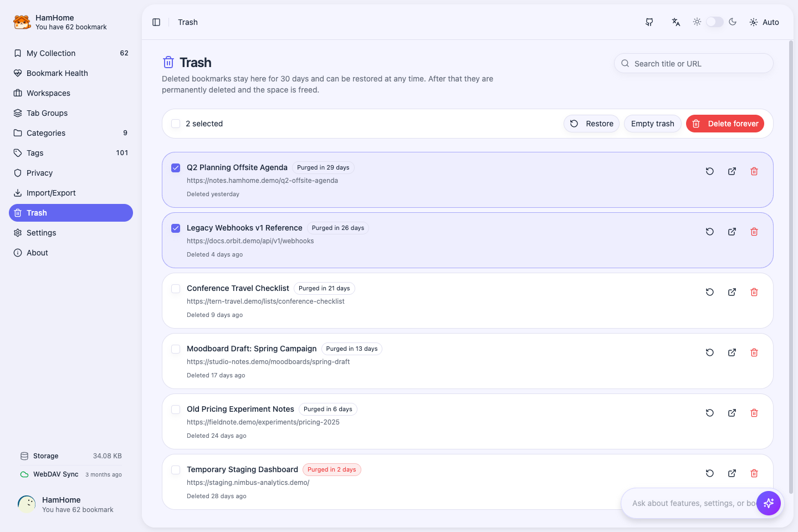Screen dimensions: 798x532
Task: Check Moodboard Draft: Spring Campaign checkbox
Action: (x=176, y=349)
